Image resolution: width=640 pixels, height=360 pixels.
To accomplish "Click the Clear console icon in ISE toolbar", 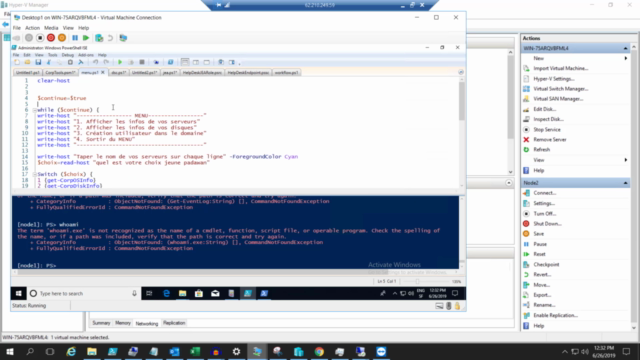I will [81, 62].
